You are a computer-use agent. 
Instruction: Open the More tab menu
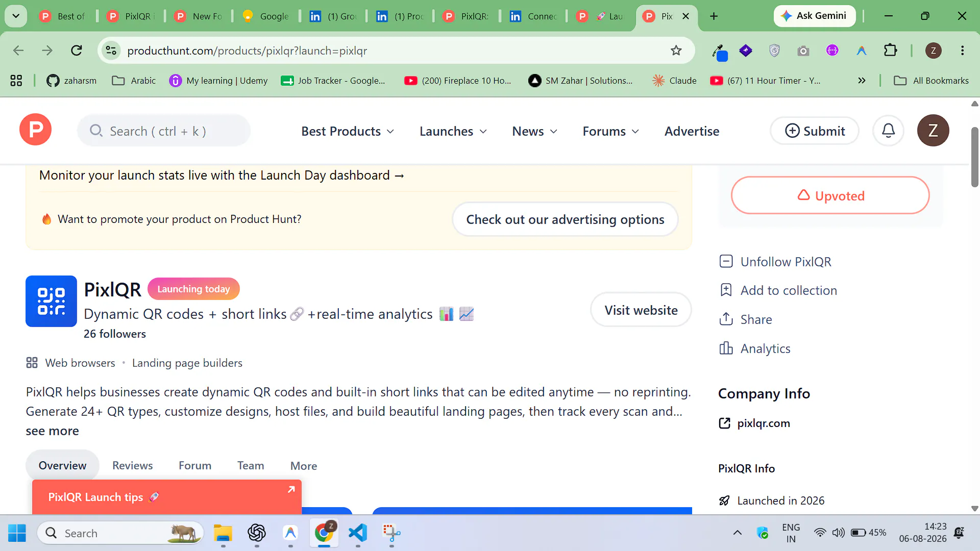[x=304, y=466]
